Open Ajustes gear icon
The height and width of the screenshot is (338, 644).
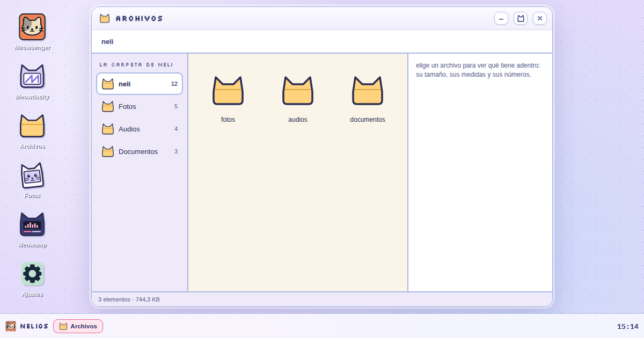[x=32, y=278]
